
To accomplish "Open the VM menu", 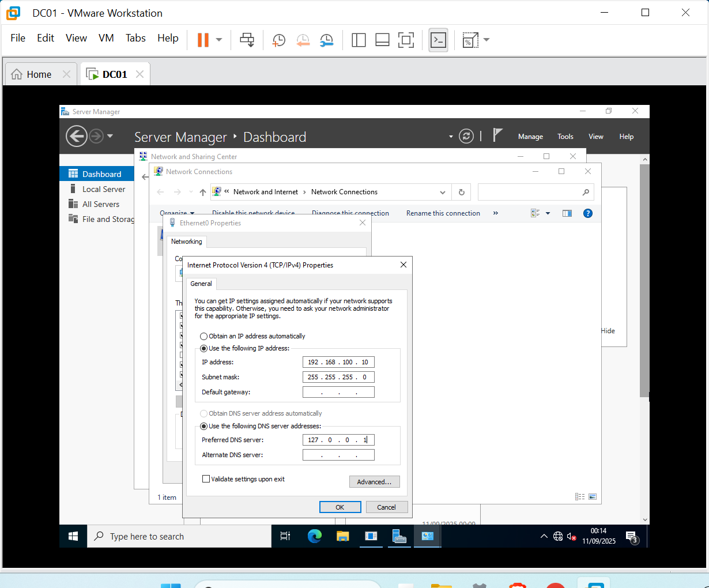I will [x=106, y=38].
